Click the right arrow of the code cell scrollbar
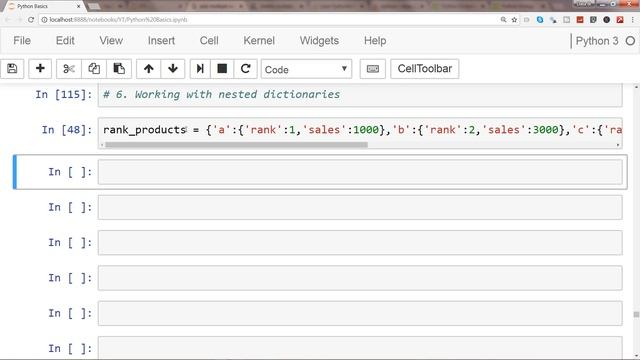This screenshot has width=640, height=360. click(618, 144)
